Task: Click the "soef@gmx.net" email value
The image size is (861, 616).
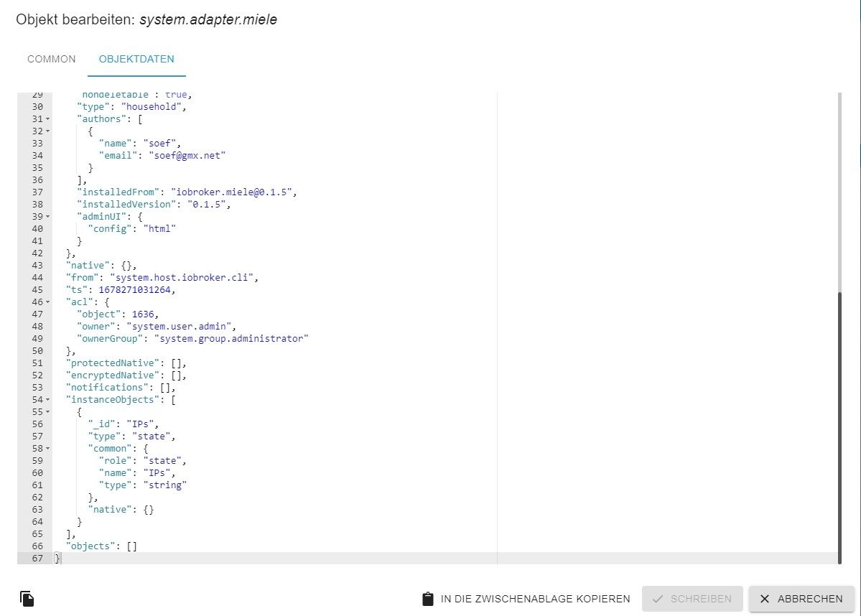Action: (x=187, y=155)
